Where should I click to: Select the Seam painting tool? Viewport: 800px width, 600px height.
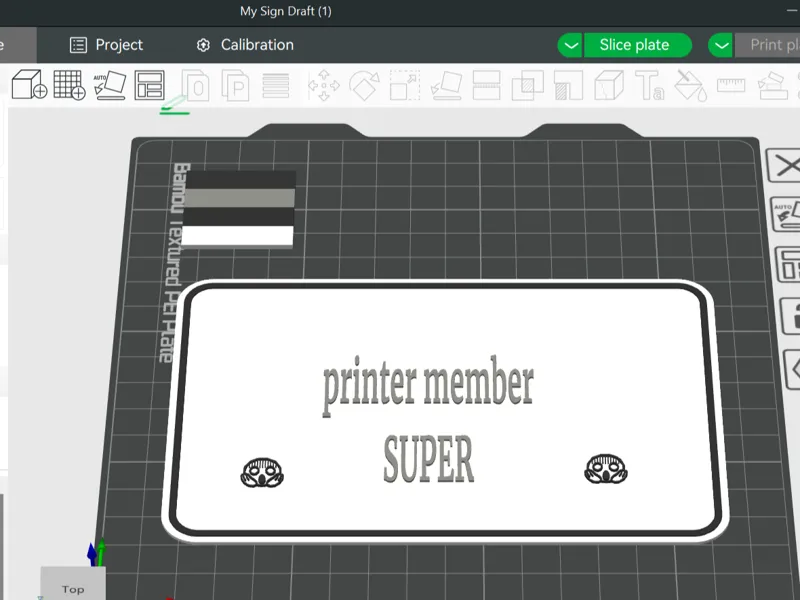609,85
